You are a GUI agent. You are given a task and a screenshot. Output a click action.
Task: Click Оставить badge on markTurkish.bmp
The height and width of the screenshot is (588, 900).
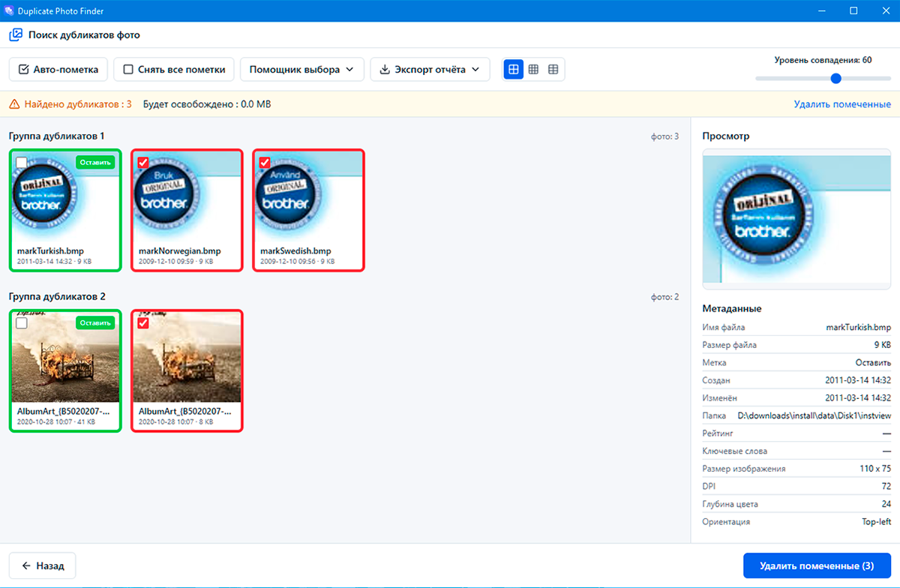point(95,162)
